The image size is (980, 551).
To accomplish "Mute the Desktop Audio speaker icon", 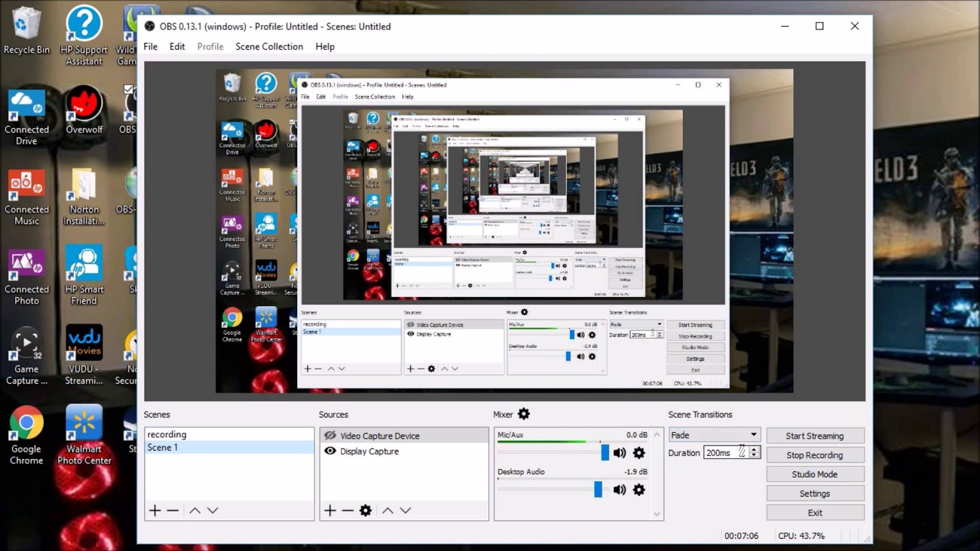I will point(620,490).
